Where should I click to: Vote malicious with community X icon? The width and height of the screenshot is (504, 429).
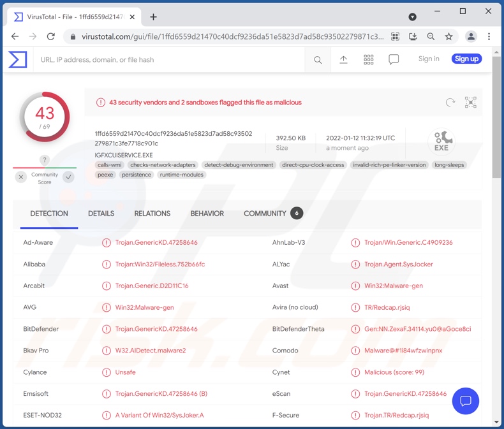click(x=21, y=177)
